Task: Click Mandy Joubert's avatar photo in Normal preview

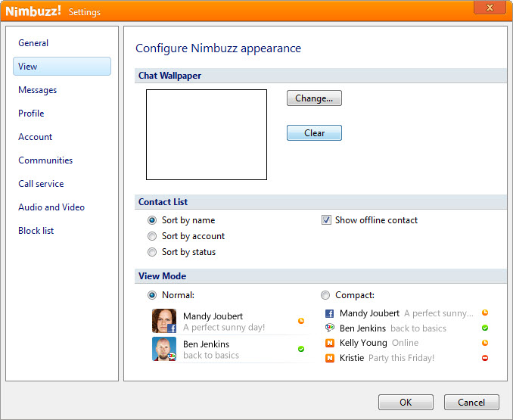Action: 164,321
